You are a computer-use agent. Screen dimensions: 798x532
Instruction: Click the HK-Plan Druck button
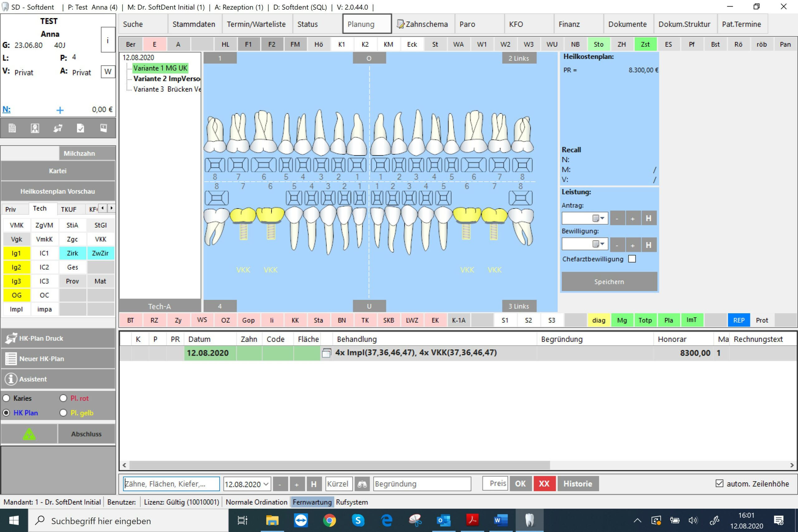tap(58, 338)
